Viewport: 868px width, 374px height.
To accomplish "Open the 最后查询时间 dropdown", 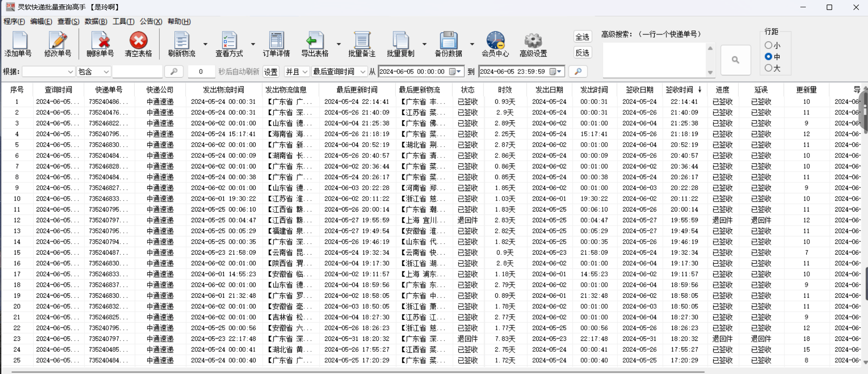I will (x=339, y=72).
